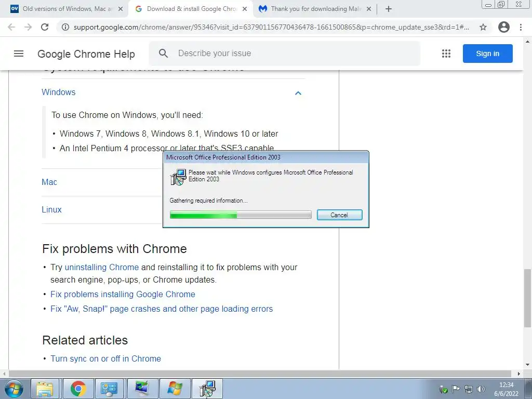Open the uninstalling Chrome link
The image size is (532, 399).
[101, 268]
